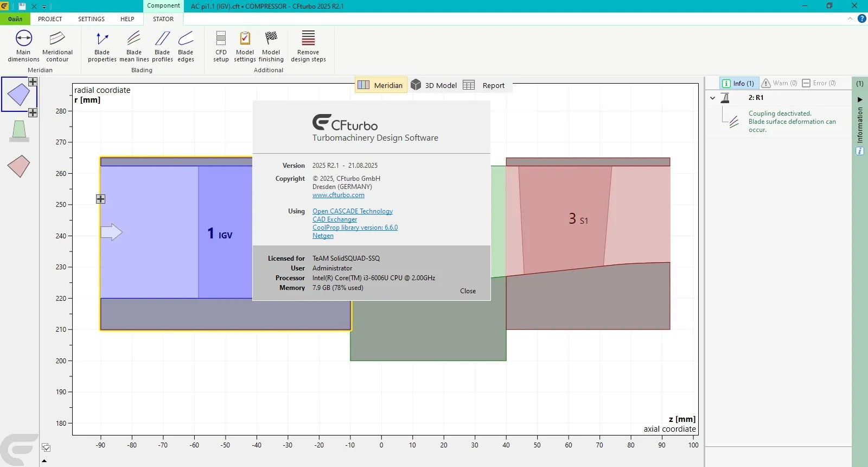Collapse the 2: R1 message group
Image resolution: width=868 pixels, height=467 pixels.
712,98
